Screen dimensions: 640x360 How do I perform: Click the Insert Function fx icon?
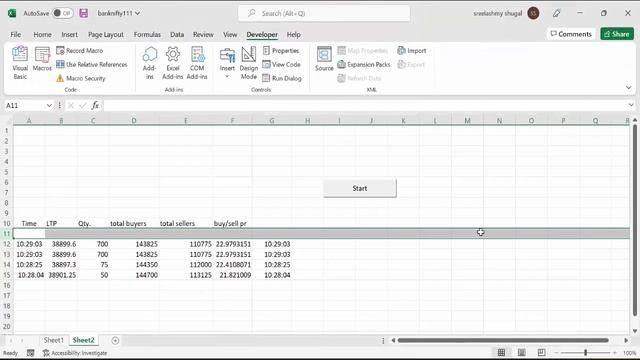point(95,105)
